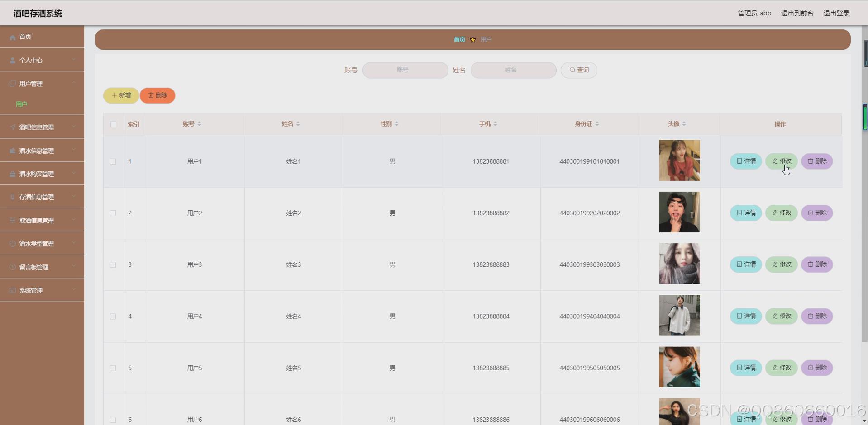Screen dimensions: 868x425
Task: Focus the 账号 search input
Action: pyautogui.click(x=405, y=70)
